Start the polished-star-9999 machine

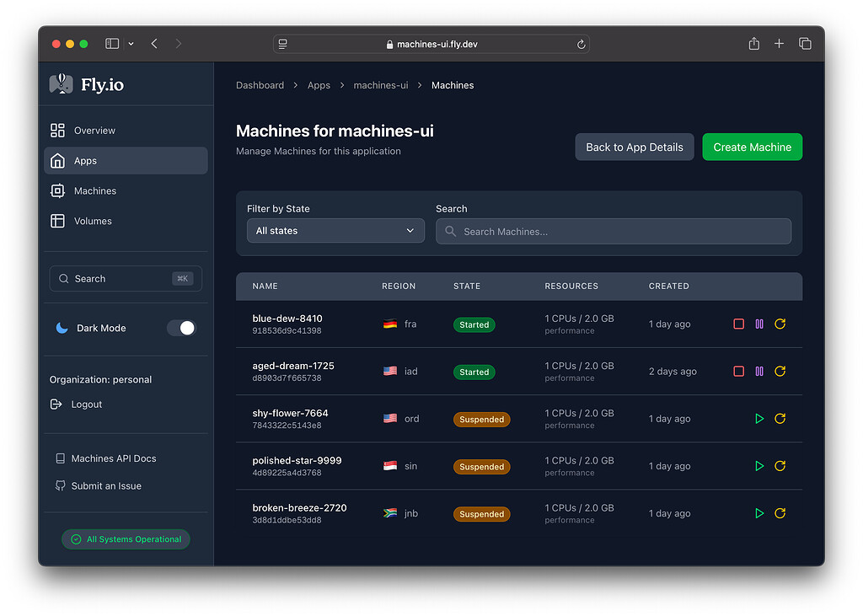758,465
